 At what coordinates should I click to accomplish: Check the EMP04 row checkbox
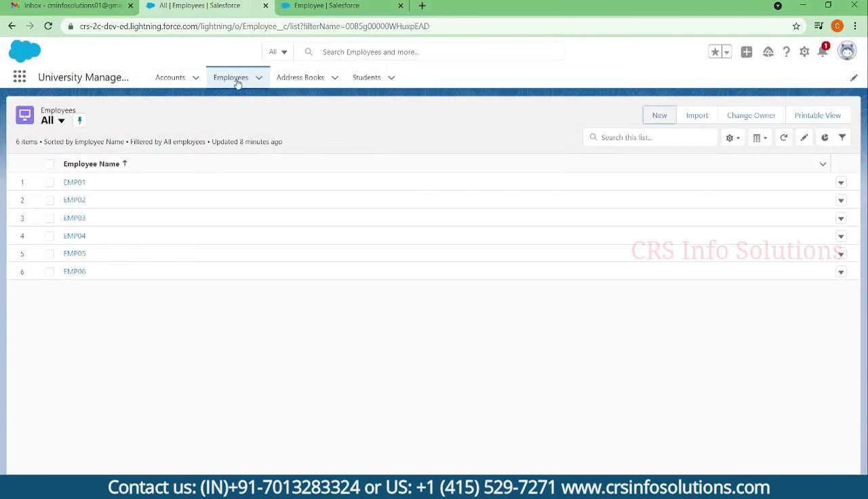[50, 236]
